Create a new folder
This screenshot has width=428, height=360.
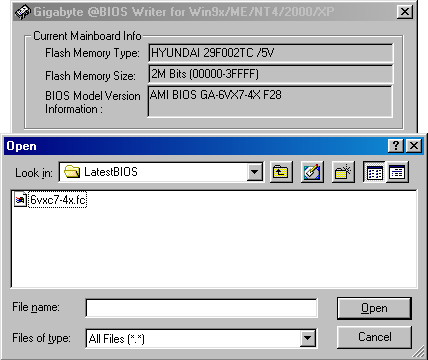click(x=343, y=172)
